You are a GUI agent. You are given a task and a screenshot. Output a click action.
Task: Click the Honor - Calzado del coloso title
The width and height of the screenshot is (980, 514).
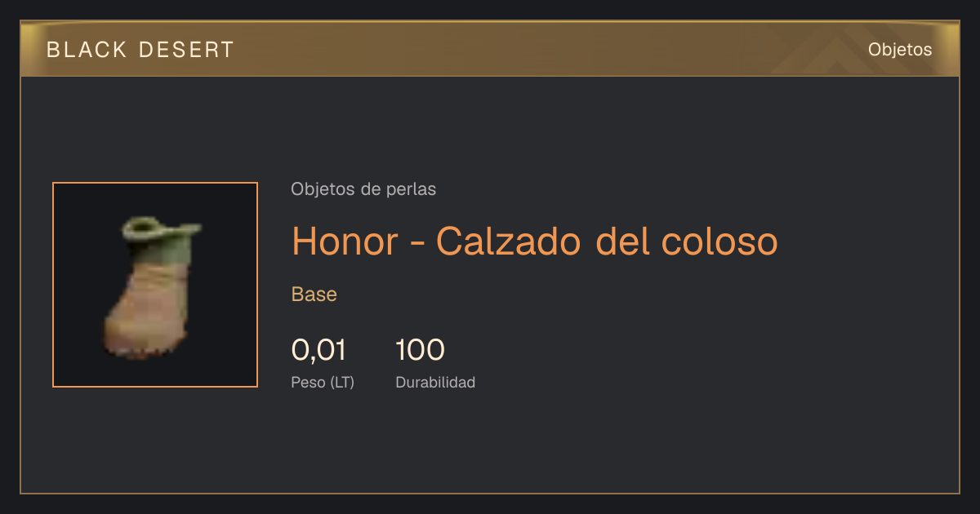535,241
